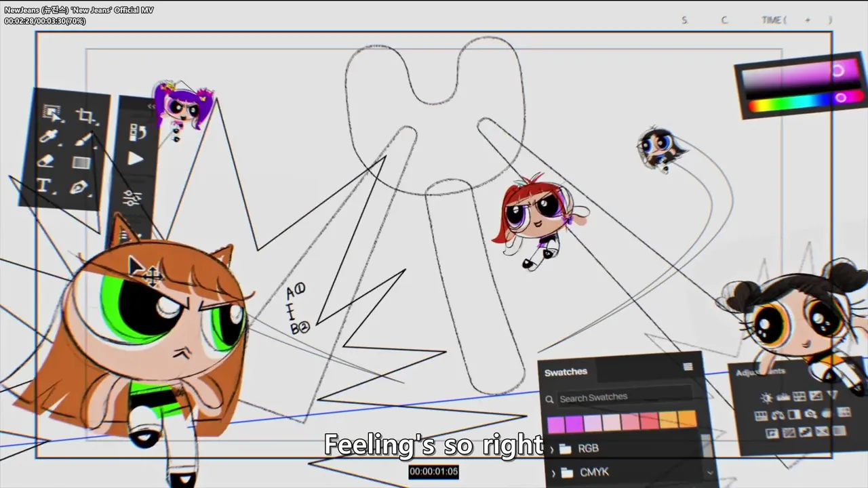Activate the Gradient tool
868x488 pixels.
coord(81,163)
